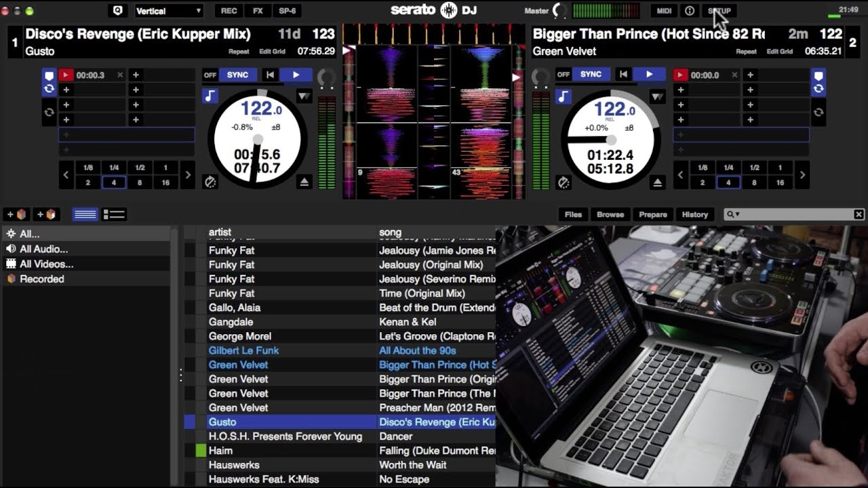The width and height of the screenshot is (868, 488).
Task: Jump deck 1 to previous track start
Action: (x=270, y=75)
